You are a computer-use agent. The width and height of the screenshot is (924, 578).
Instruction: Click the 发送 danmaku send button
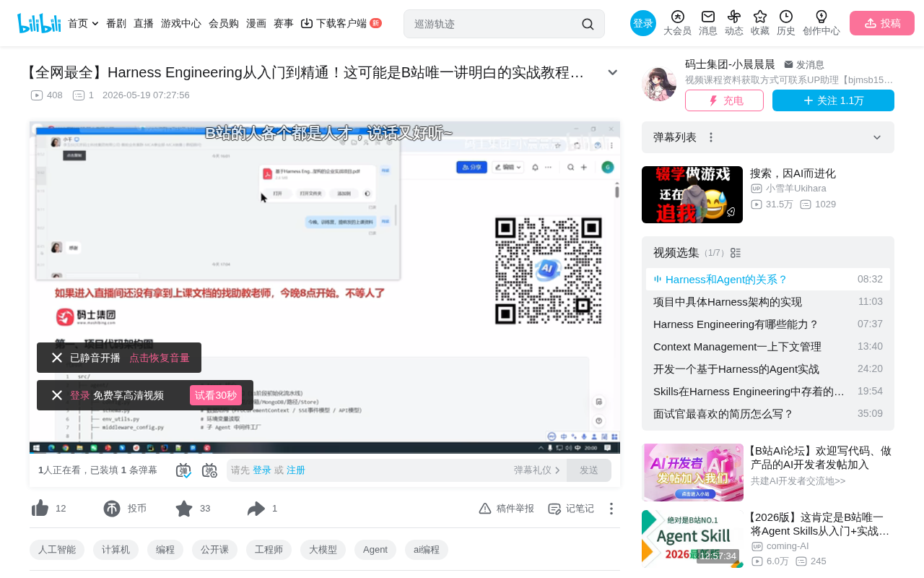[589, 470]
